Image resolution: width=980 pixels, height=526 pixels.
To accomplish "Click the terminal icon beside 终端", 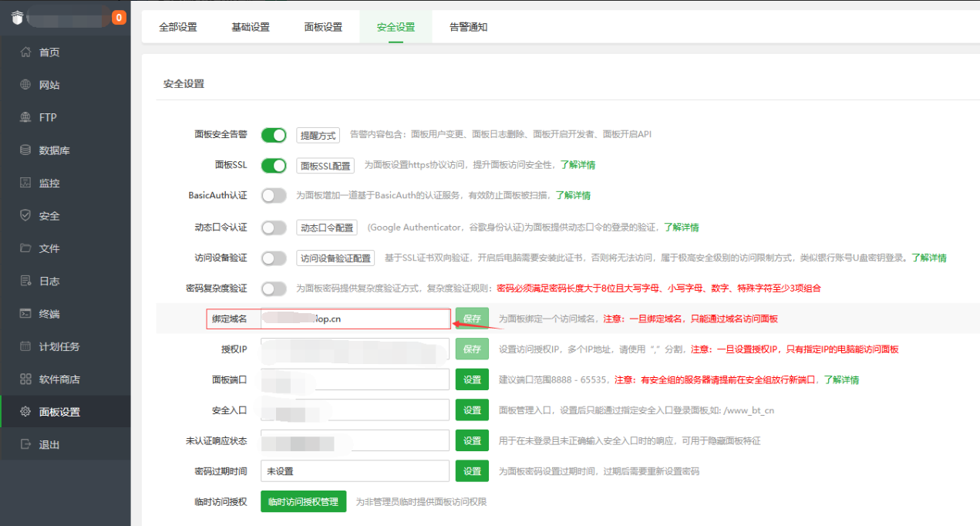I will coord(25,314).
